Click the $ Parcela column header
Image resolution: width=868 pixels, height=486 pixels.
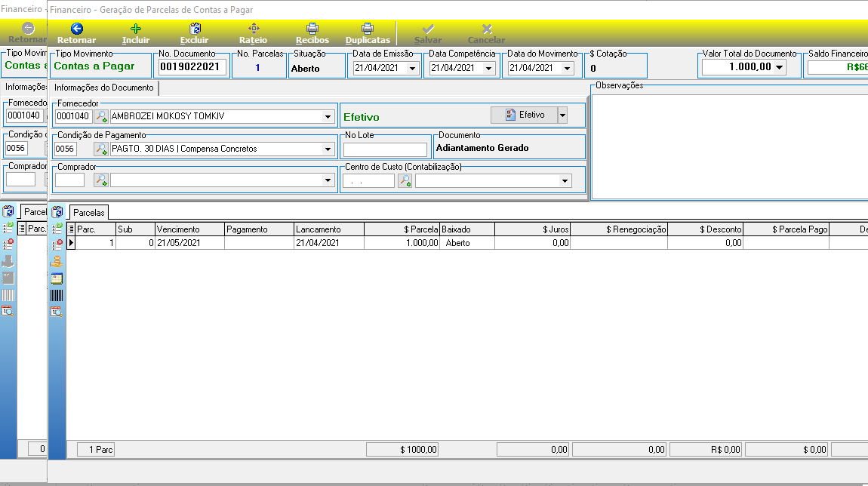click(402, 229)
